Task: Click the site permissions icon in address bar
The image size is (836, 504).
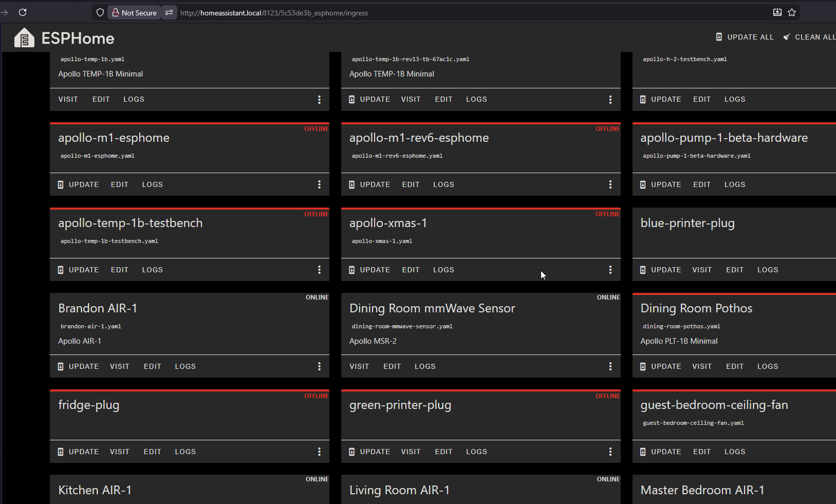Action: [169, 12]
